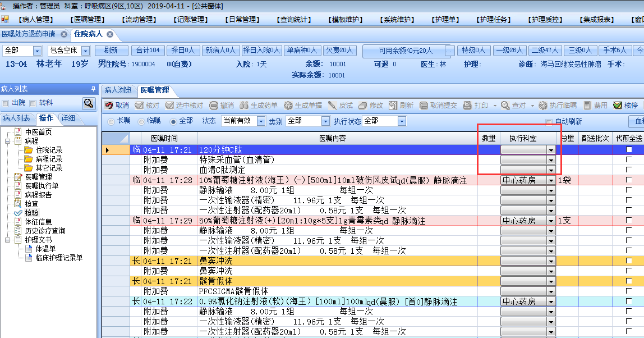This screenshot has height=338, width=644.
Task: Open the 医嘱管理 menu
Action: (x=88, y=19)
